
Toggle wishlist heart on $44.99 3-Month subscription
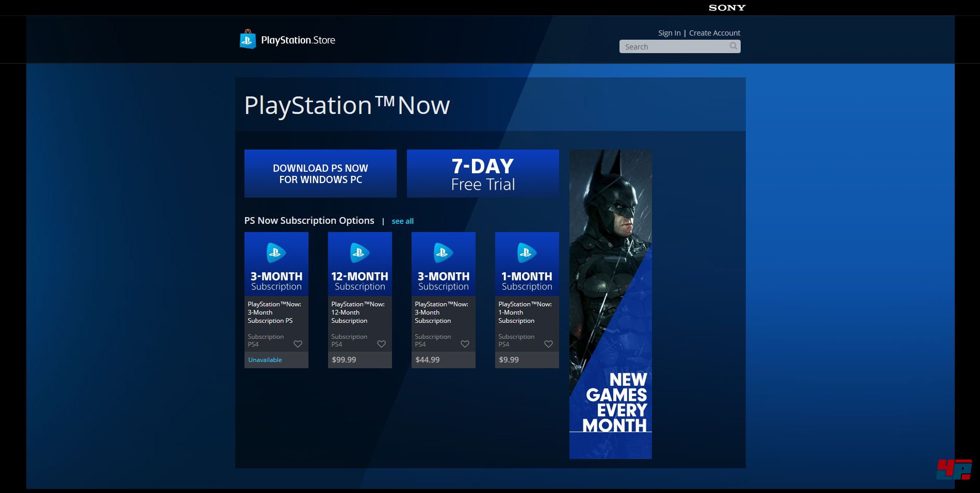pos(465,344)
